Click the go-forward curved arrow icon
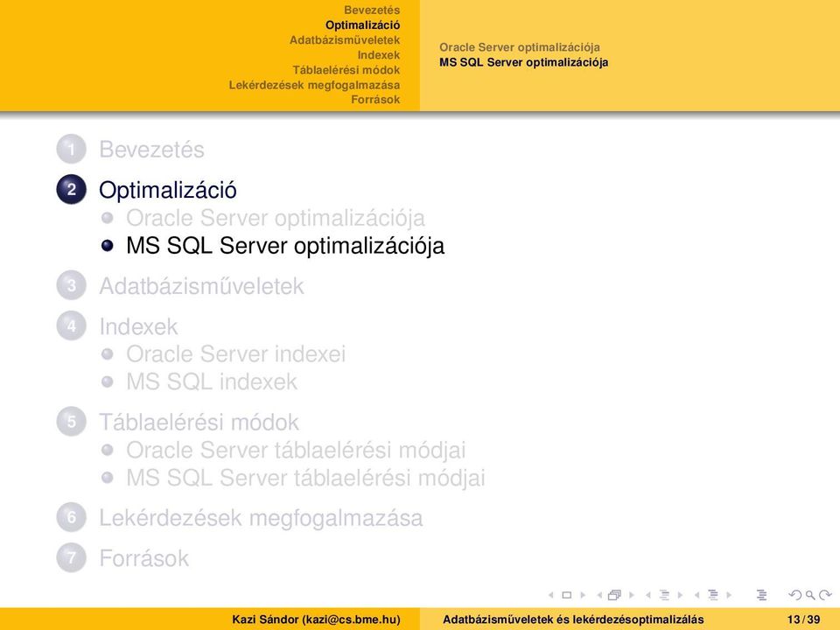This screenshot has height=630, width=840. tap(825, 595)
